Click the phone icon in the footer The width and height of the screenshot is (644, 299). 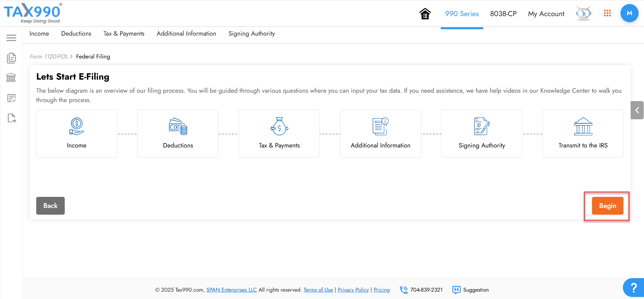coord(404,290)
